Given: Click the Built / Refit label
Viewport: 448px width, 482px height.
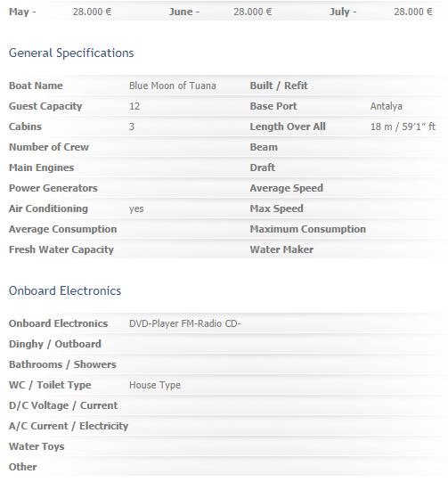Looking at the screenshot, I should 279,86.
